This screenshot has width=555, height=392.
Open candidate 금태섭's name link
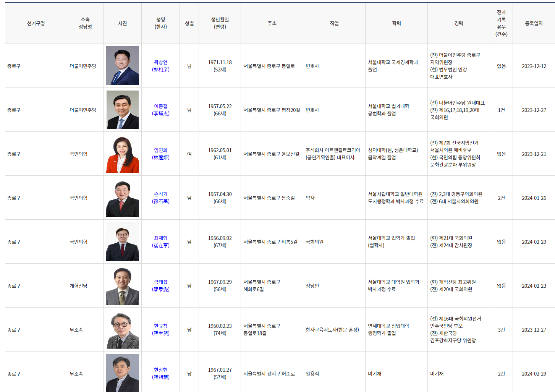coord(160,285)
